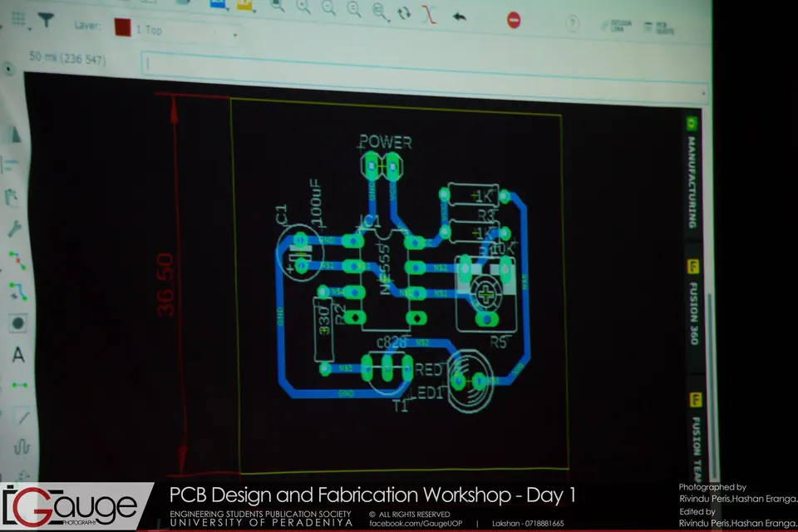Click the Zoom Out magnifier icon
This screenshot has height=532, width=798.
(329, 7)
